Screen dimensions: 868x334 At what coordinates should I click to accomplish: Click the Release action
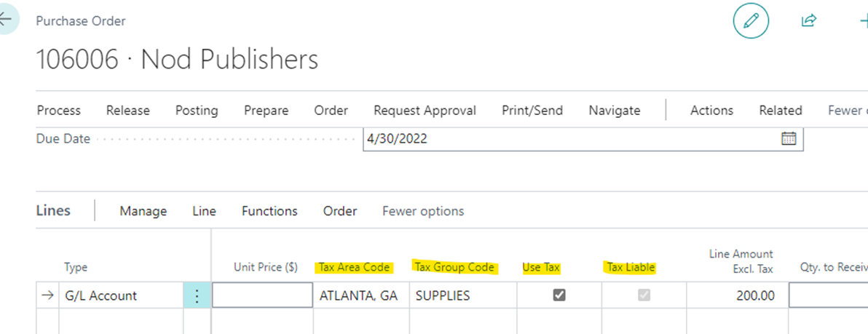click(x=128, y=111)
